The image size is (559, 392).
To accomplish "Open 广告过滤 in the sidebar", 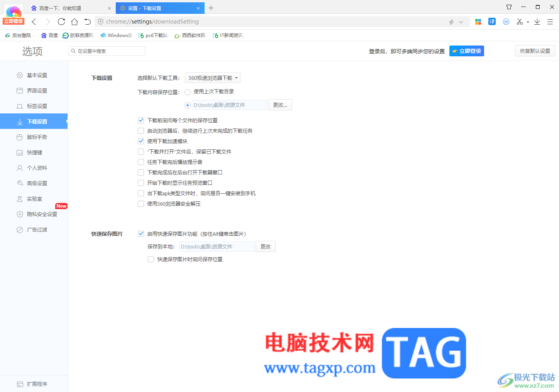I will point(34,230).
